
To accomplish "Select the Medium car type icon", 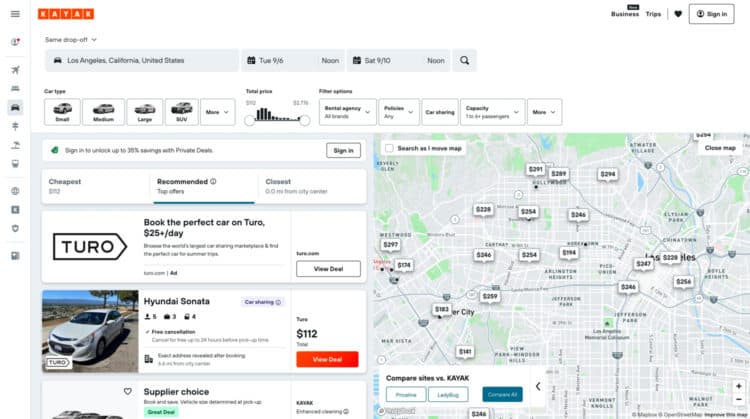I will (103, 112).
